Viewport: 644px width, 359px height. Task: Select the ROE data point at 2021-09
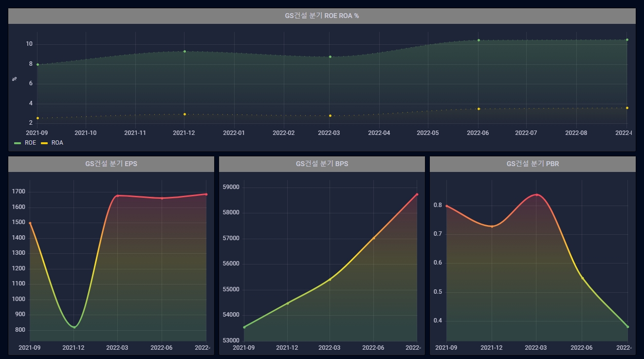[x=37, y=64]
